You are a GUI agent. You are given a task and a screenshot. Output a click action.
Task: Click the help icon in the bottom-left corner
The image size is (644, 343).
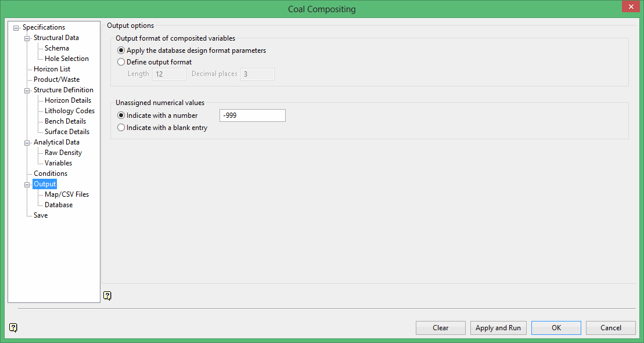pos(13,328)
